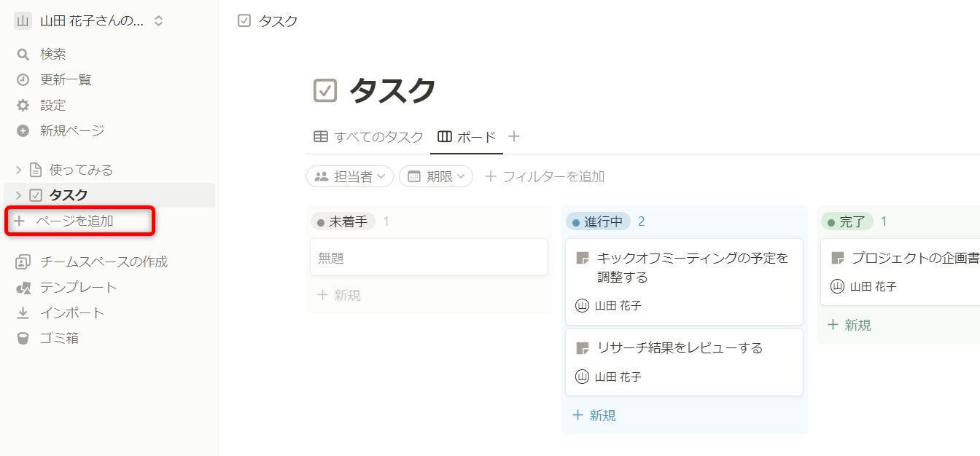The height and width of the screenshot is (456, 980).
Task: Switch to the すべてのタスク tab
Action: [x=369, y=137]
